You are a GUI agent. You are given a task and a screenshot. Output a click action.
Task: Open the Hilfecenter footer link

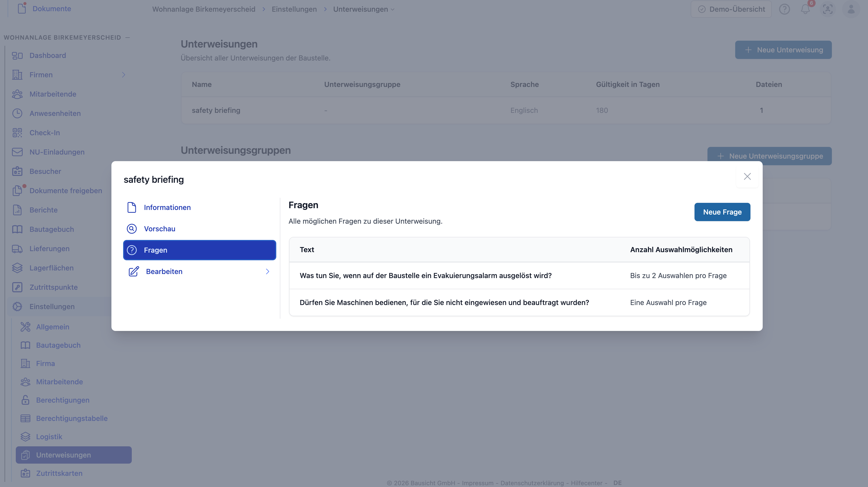coord(586,483)
